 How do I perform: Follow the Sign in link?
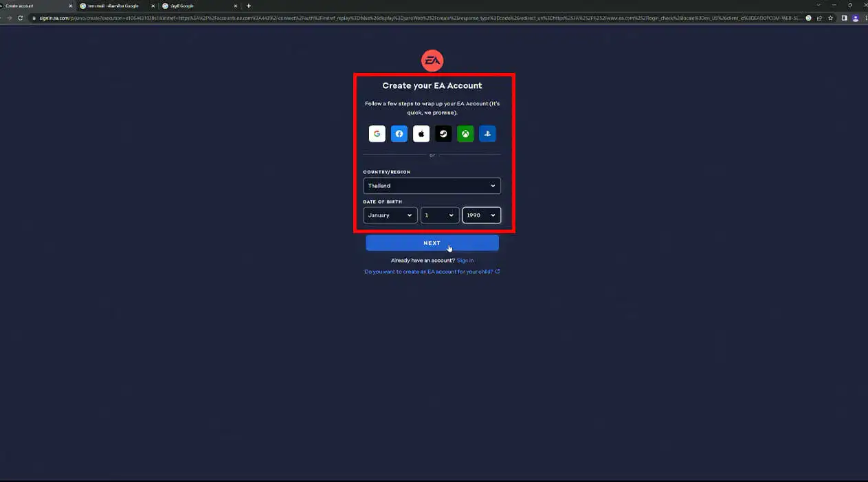tap(465, 261)
